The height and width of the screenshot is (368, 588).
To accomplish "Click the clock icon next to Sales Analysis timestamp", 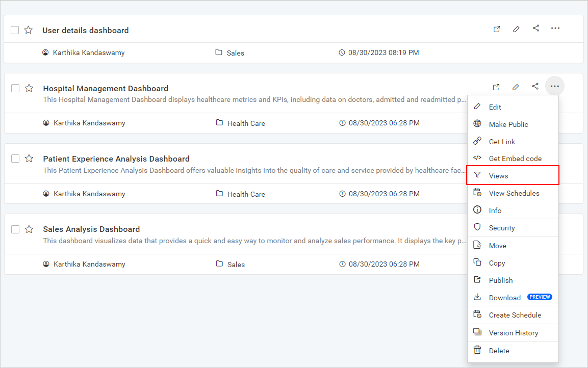I will [x=342, y=264].
